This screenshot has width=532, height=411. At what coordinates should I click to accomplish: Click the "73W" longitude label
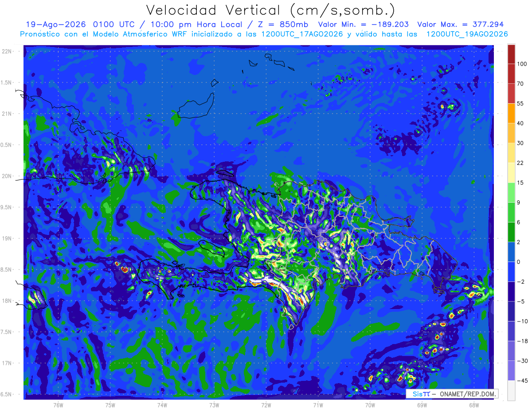[214, 404]
